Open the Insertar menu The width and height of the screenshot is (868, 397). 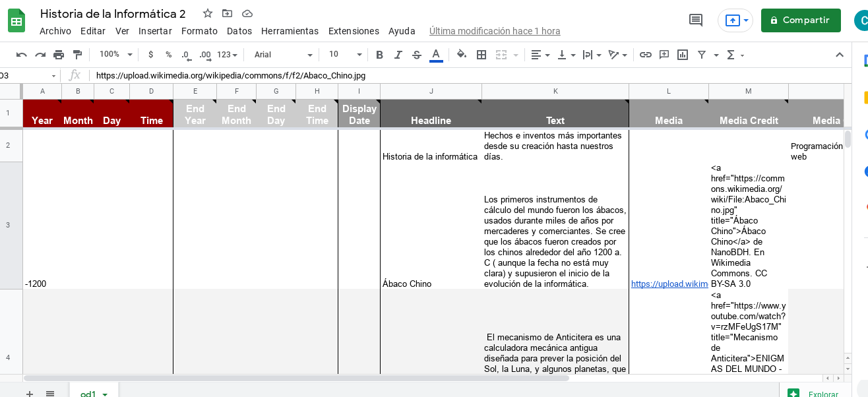click(155, 31)
